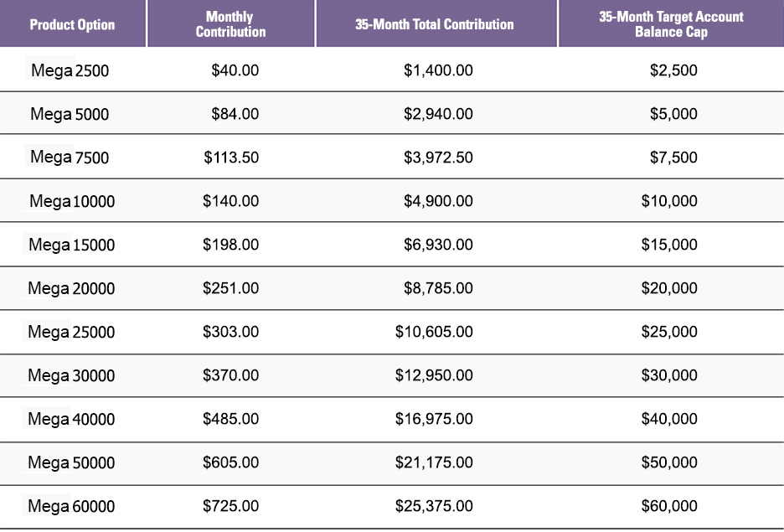This screenshot has width=784, height=532.
Task: Click the $113.50 monthly contribution cell
Action: [x=231, y=158]
